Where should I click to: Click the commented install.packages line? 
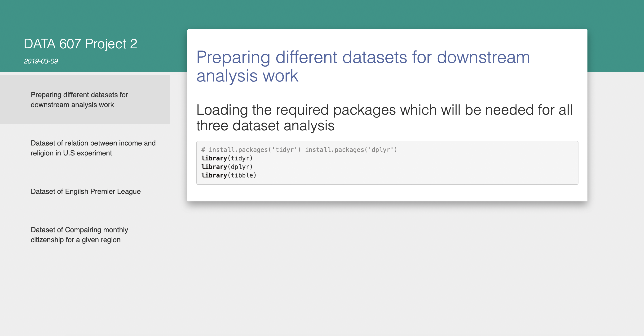click(299, 150)
